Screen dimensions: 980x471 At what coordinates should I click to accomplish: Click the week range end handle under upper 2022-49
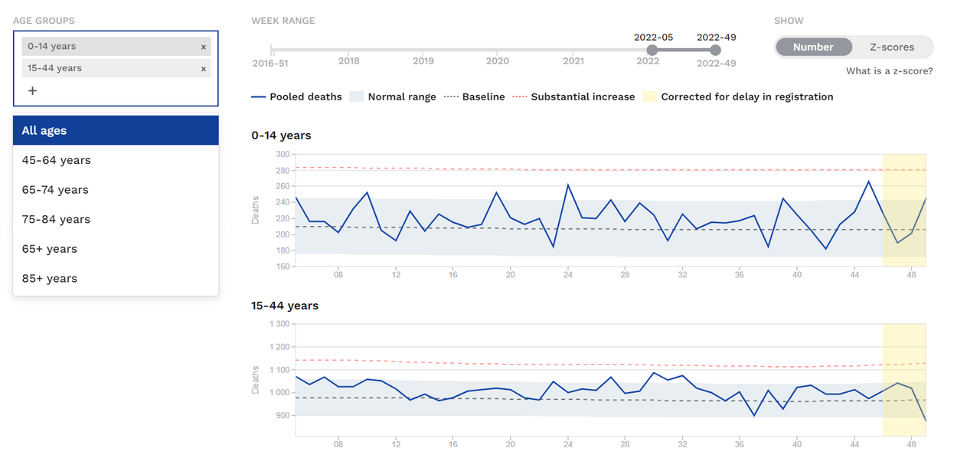[715, 50]
